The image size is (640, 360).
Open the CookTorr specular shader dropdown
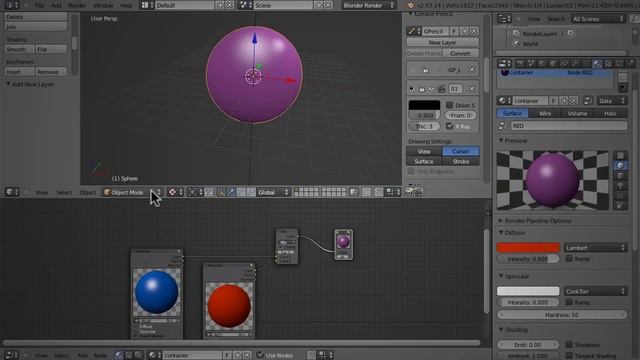click(x=596, y=291)
